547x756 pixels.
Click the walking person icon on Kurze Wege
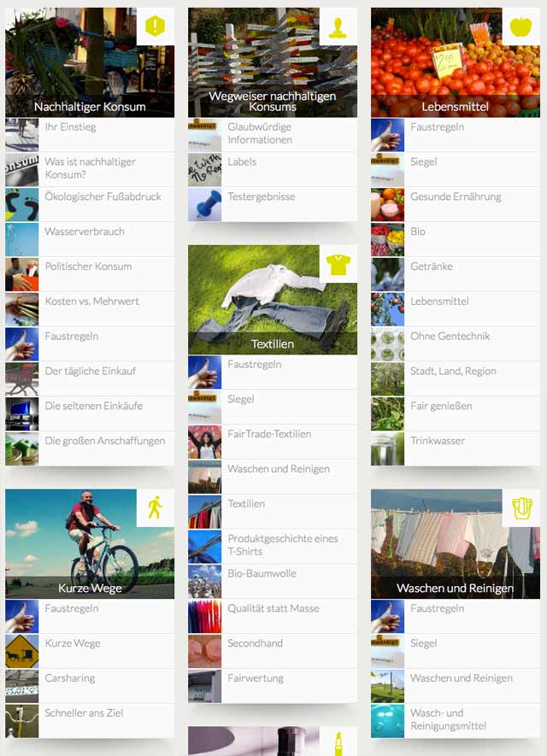point(156,507)
